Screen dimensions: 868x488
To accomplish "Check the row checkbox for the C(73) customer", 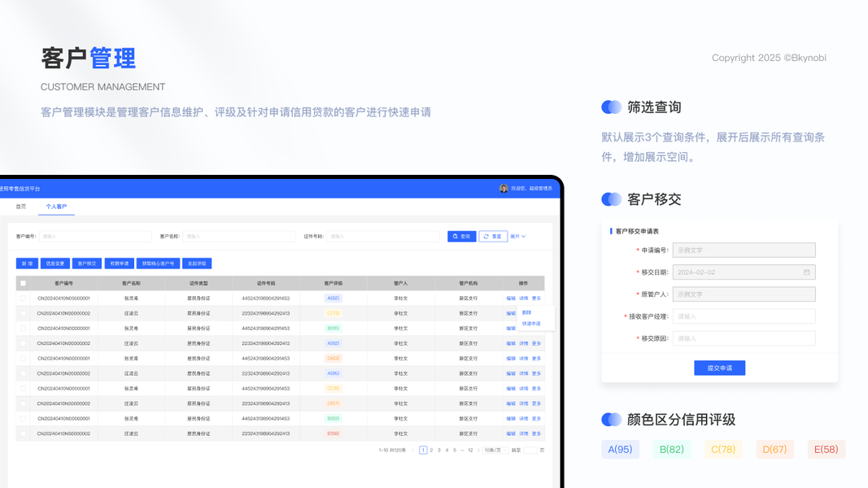I will [24, 313].
